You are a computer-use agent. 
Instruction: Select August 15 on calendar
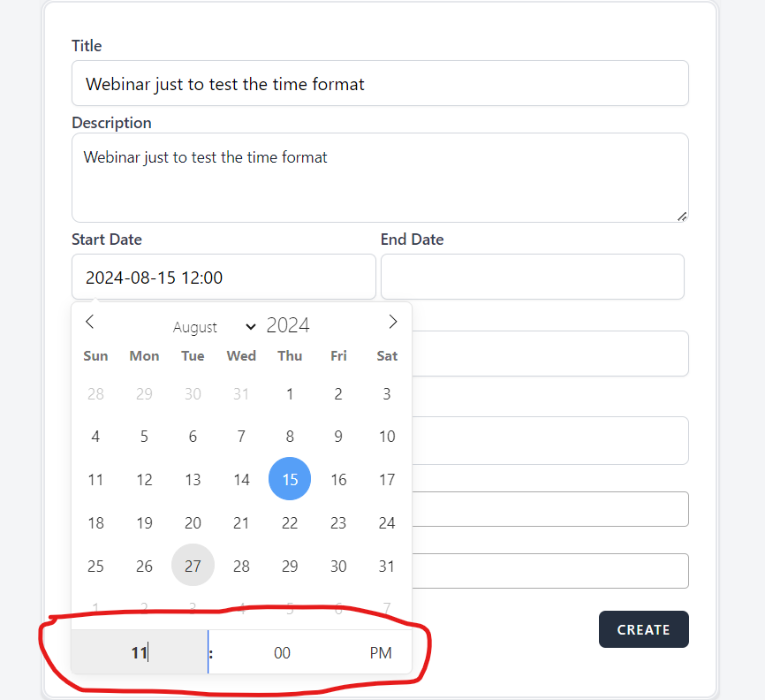[x=290, y=480]
